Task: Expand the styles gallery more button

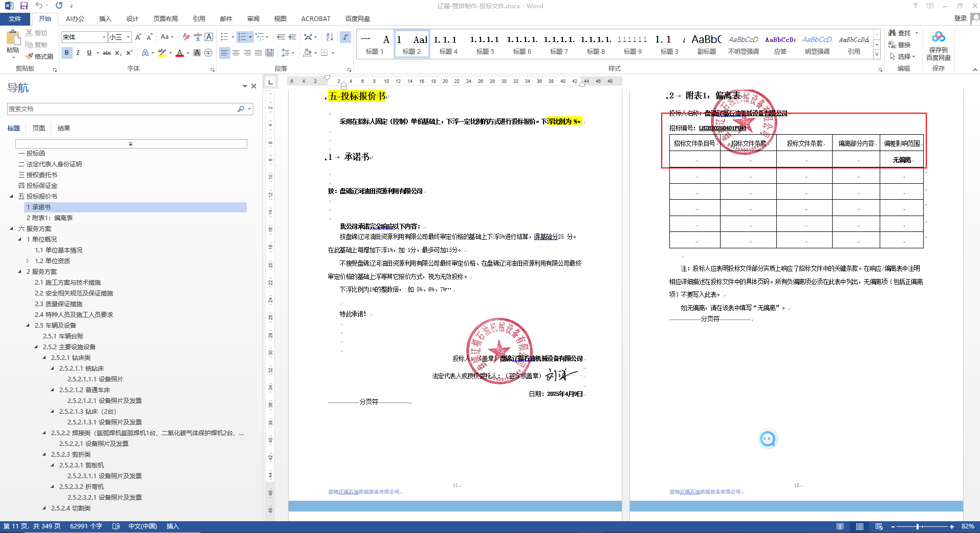Action: coord(877,54)
